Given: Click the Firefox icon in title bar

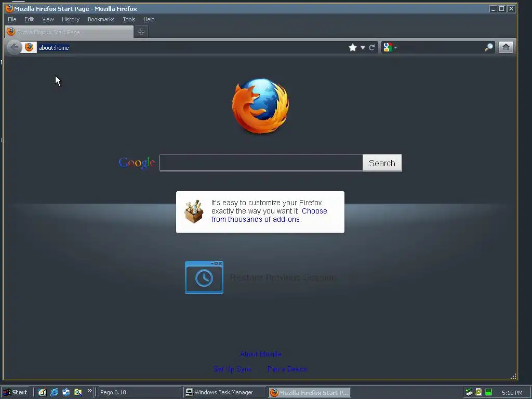Looking at the screenshot, I should pyautogui.click(x=9, y=8).
